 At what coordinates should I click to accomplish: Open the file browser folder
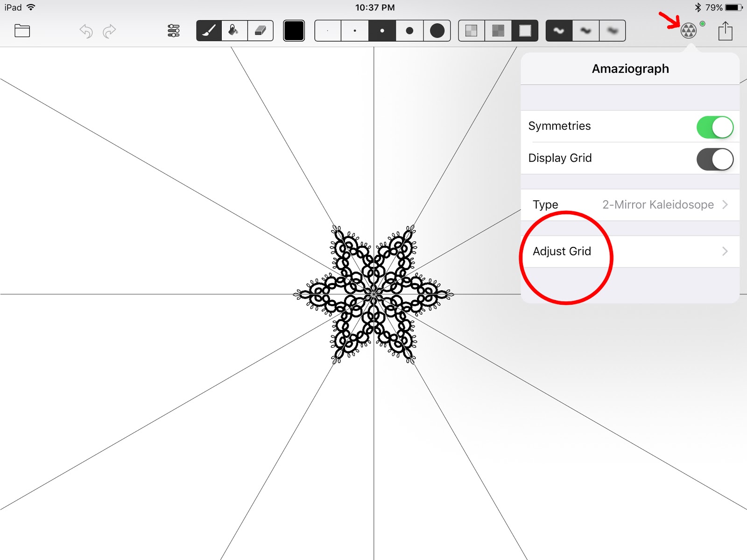(21, 31)
